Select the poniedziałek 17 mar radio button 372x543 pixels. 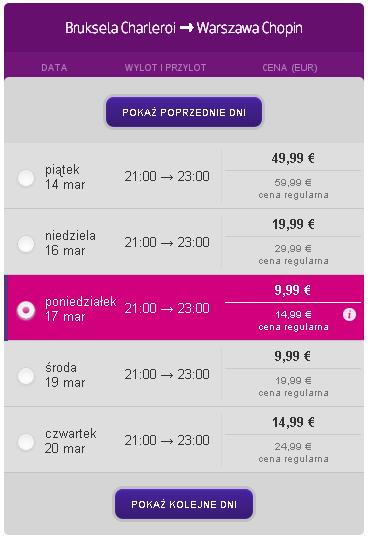coord(26,310)
